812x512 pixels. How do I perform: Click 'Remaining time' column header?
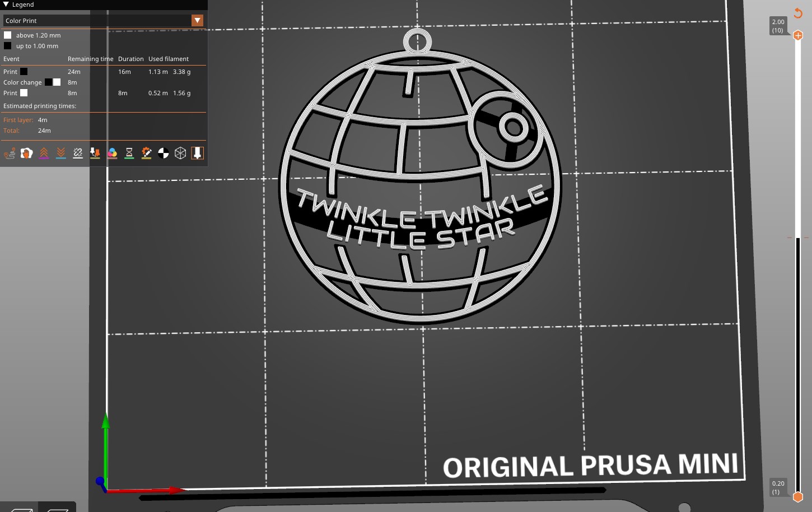pyautogui.click(x=90, y=59)
